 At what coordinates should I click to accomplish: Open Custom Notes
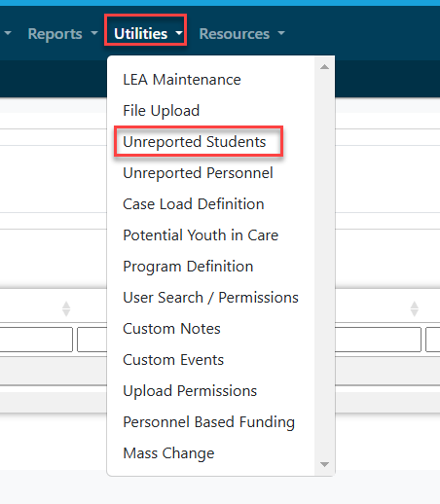(171, 329)
